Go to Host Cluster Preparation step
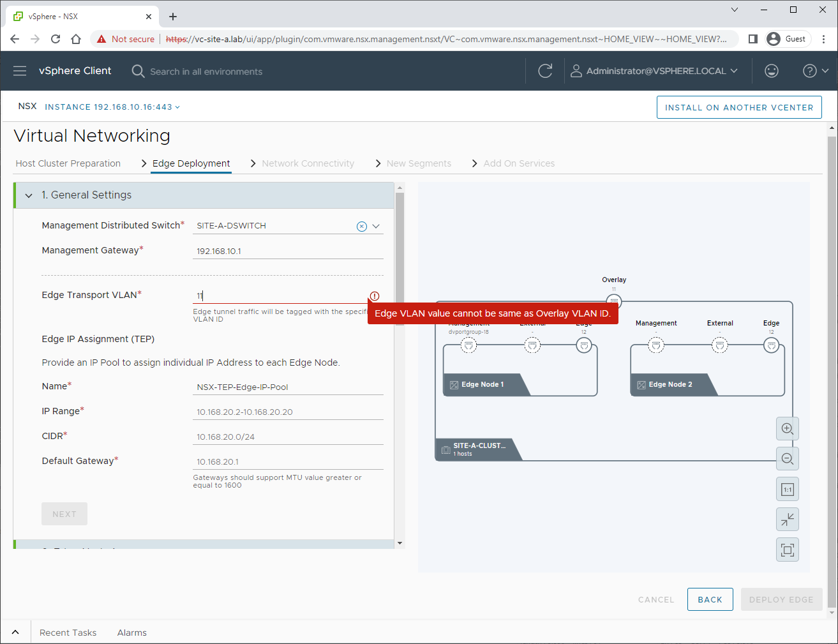This screenshot has height=644, width=838. coord(68,163)
